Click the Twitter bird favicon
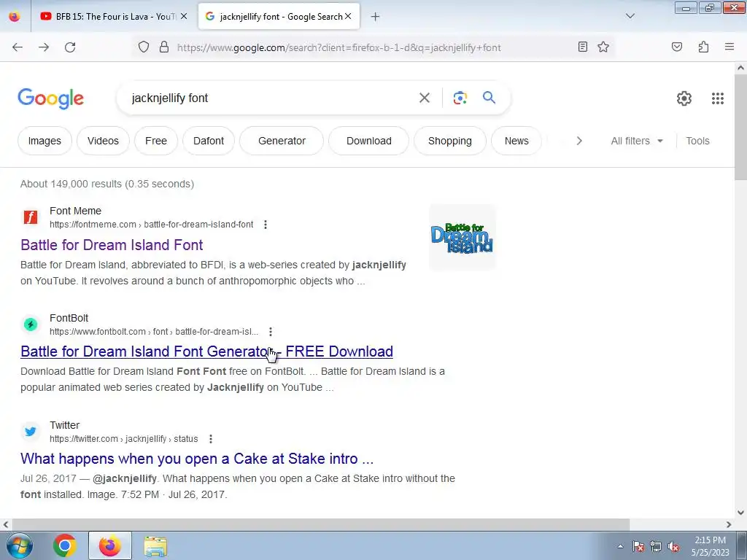Image resolution: width=747 pixels, height=560 pixels. coord(31,432)
